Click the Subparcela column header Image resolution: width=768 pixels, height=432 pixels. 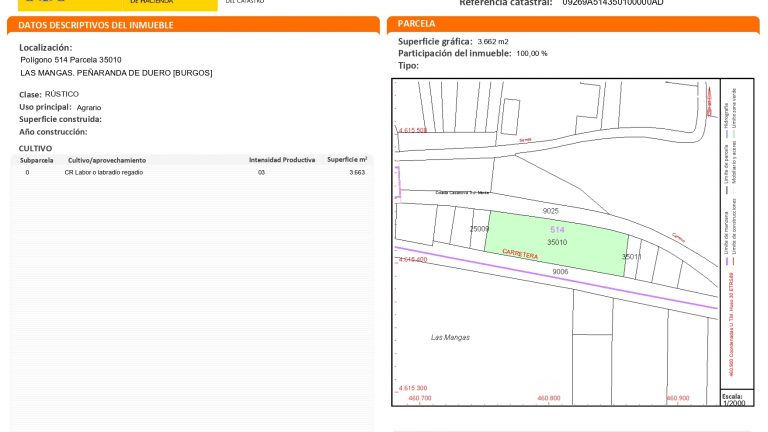[x=36, y=160]
